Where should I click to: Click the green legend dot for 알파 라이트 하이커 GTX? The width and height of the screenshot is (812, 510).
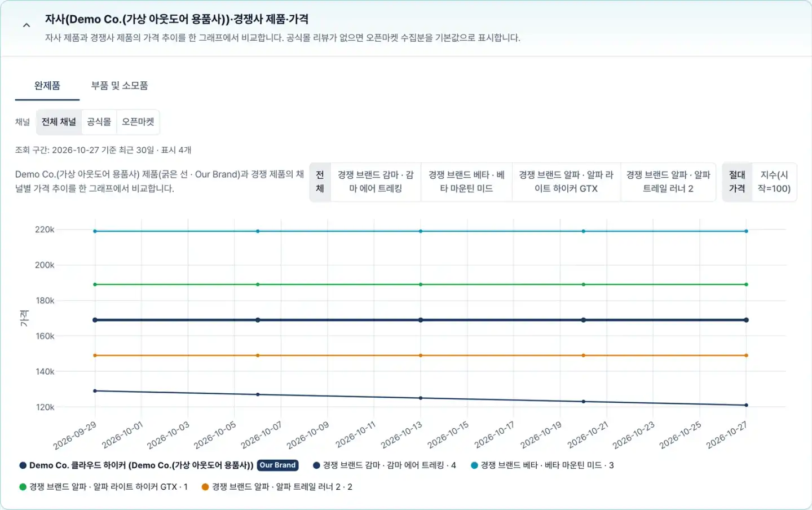tap(23, 487)
